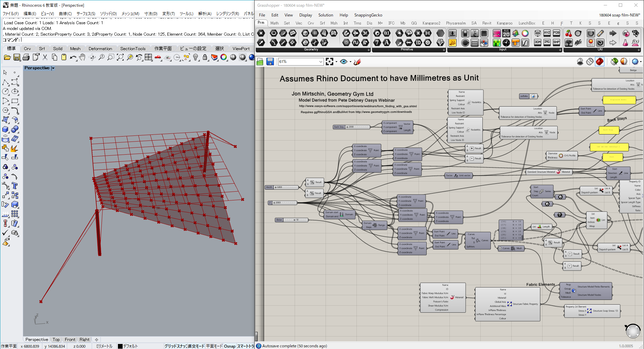
Task: Click the Rhino Zoom Extents icon
Action: (120, 57)
